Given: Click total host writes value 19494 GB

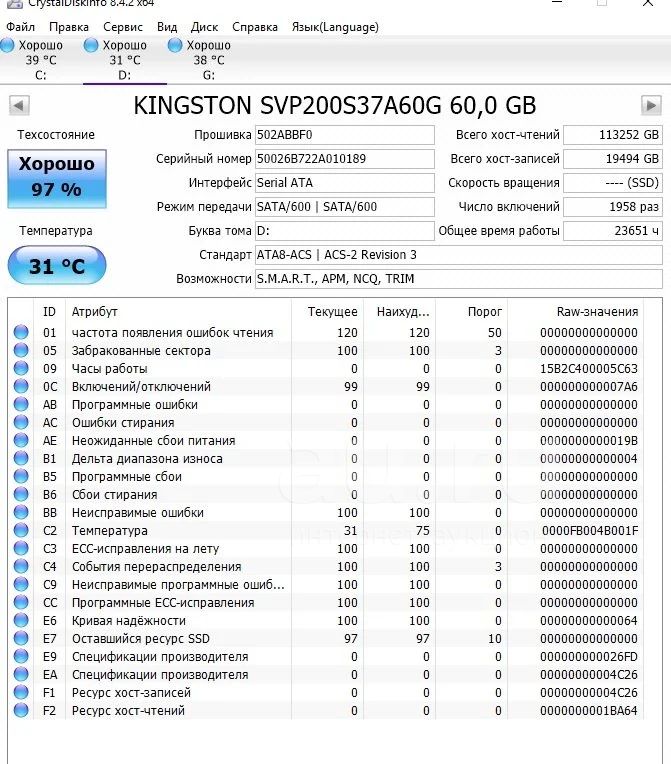Looking at the screenshot, I should click(x=613, y=159).
